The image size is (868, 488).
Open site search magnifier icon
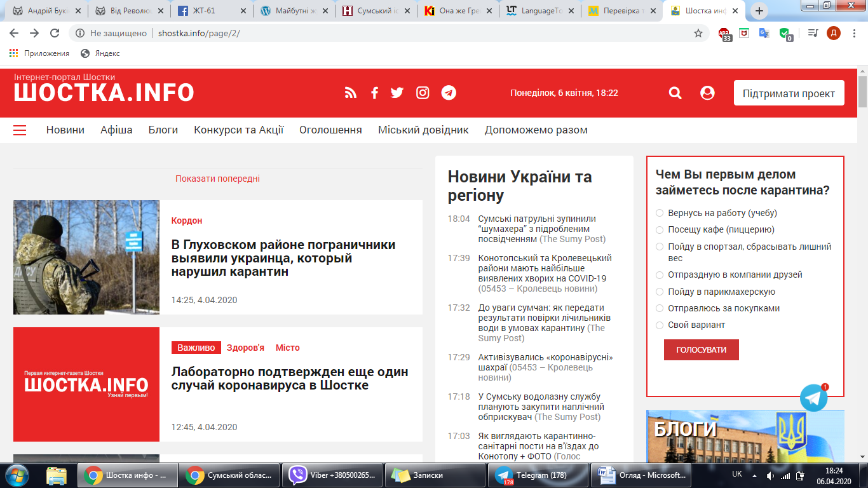(x=675, y=93)
